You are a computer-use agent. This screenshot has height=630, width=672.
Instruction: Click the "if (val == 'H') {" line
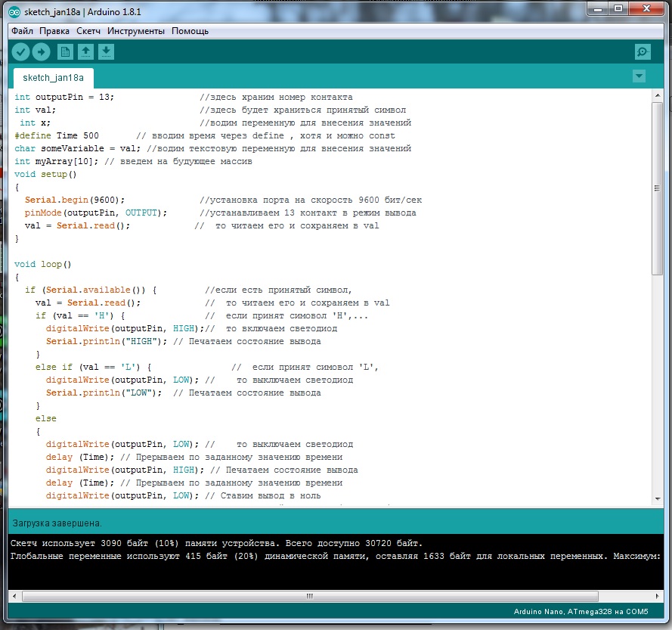[80, 316]
